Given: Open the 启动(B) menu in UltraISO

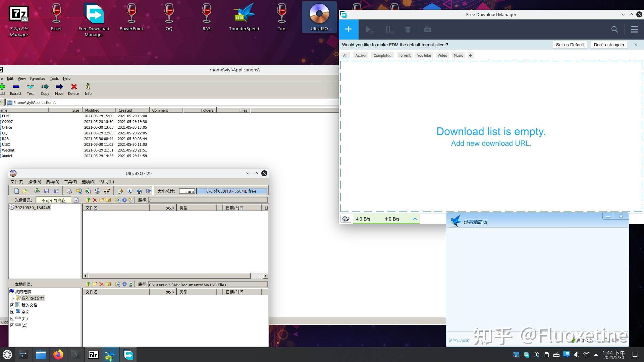Looking at the screenshot, I should (x=52, y=182).
